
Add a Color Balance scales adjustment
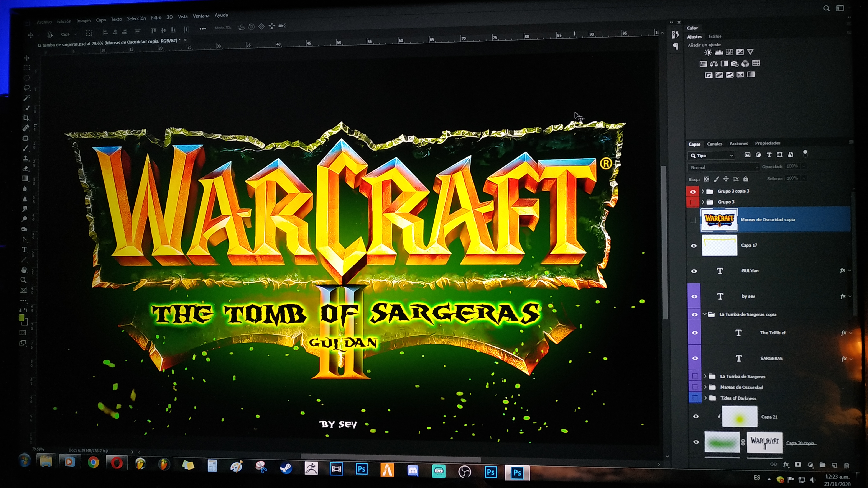click(714, 64)
